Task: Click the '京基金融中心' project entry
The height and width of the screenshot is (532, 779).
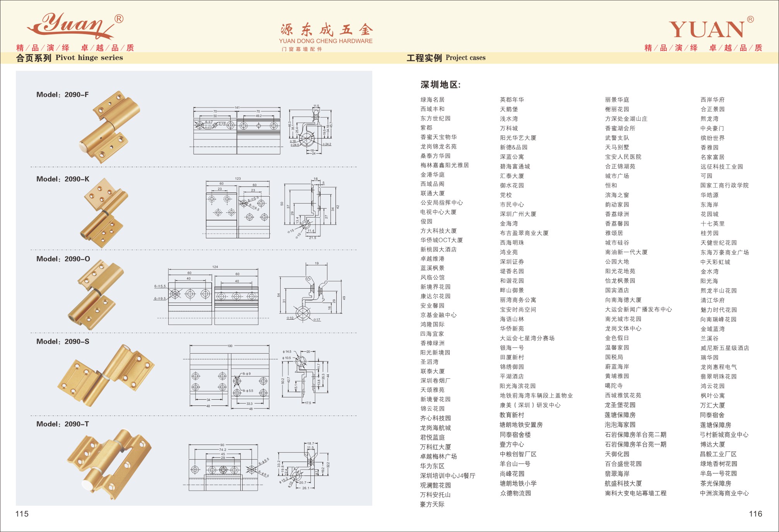Action: [438, 315]
